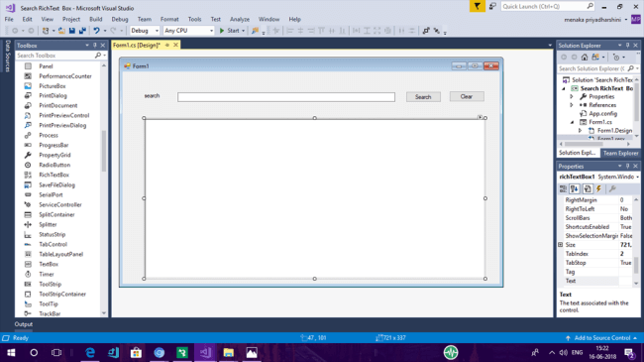Click the Categorized view icon in Properties
644x362 pixels.
563,188
